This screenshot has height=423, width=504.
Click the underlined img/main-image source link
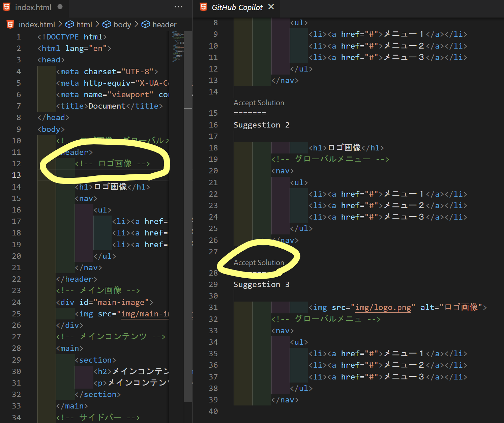[145, 314]
